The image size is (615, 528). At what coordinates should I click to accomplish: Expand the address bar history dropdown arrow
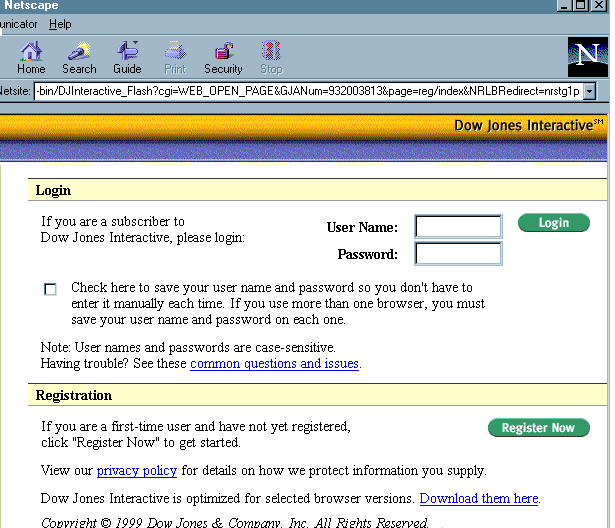(x=590, y=92)
